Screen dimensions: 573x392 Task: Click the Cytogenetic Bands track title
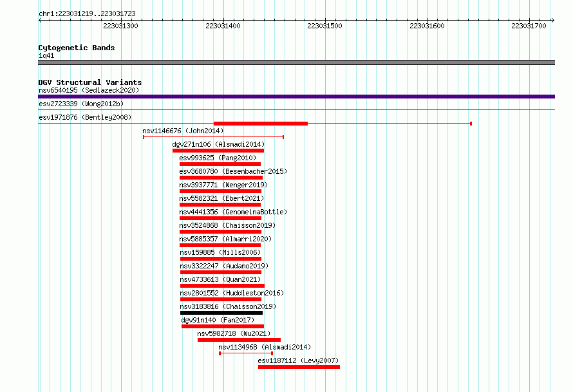(77, 48)
